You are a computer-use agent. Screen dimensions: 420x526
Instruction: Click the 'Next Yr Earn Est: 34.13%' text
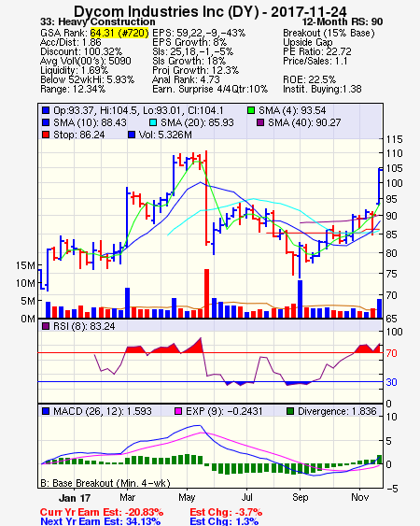pos(100,521)
